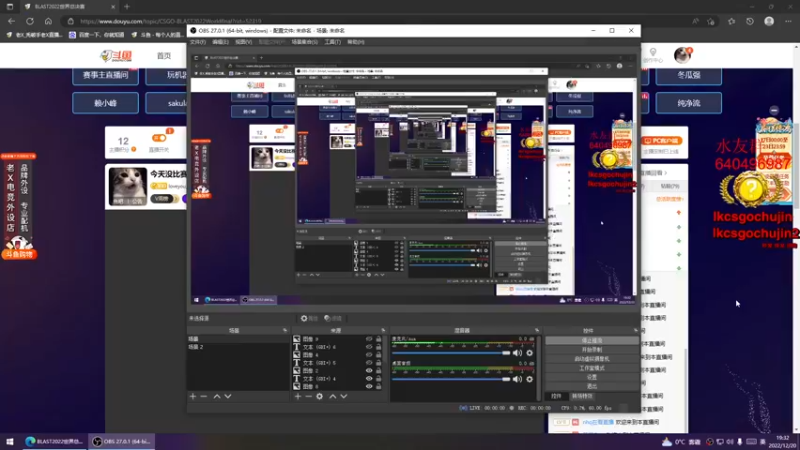800x450 pixels.
Task: Undock the Sources panel via header icon
Action: (x=383, y=331)
